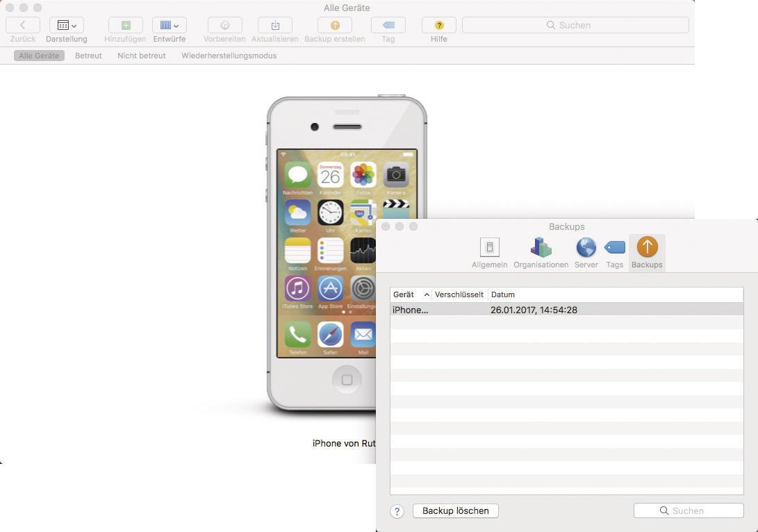Switch to the Nicht betreut filter tab

(x=142, y=56)
